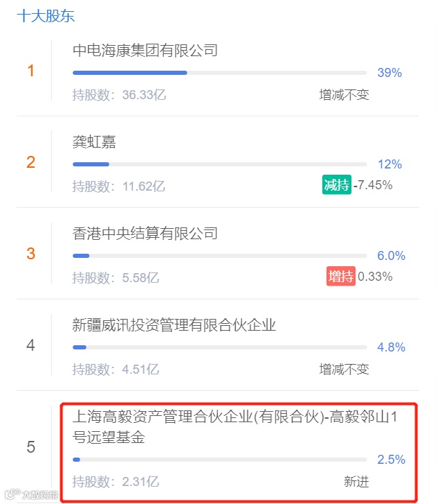Click the -7.45% change value
436x504 pixels.
[373, 185]
